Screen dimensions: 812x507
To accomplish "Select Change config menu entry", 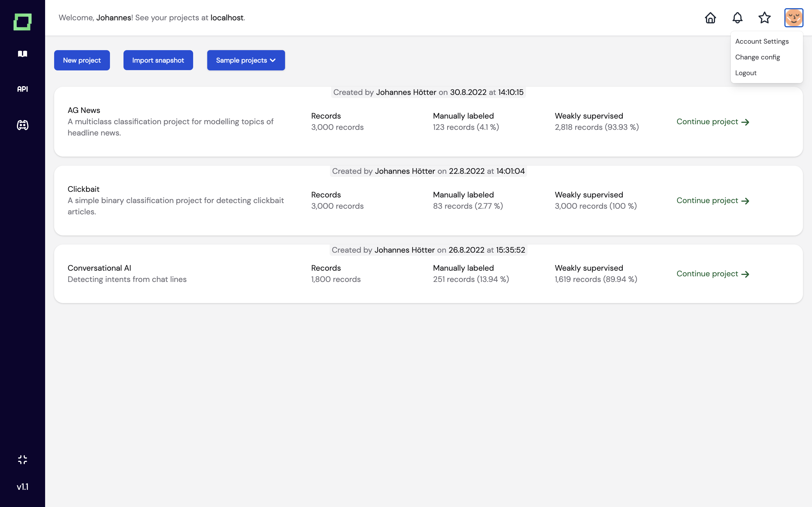I will coord(757,57).
